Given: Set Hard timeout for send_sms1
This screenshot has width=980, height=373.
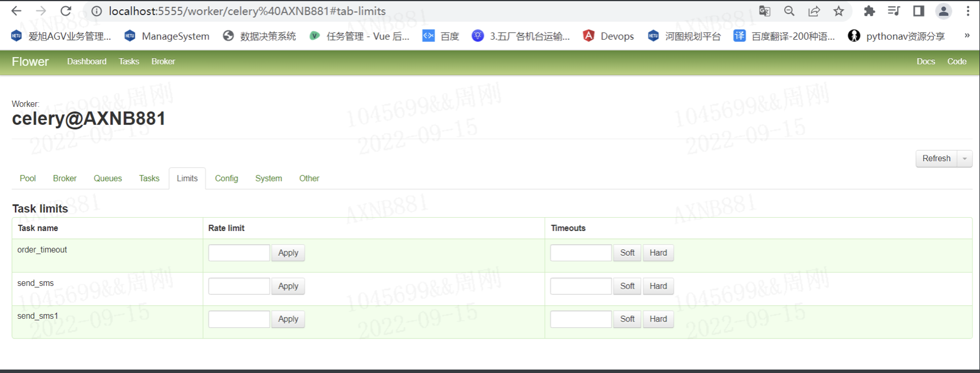Looking at the screenshot, I should [x=658, y=319].
